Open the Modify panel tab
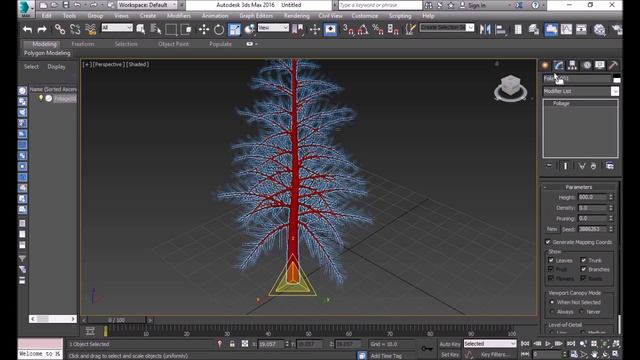The height and width of the screenshot is (360, 640). (558, 65)
